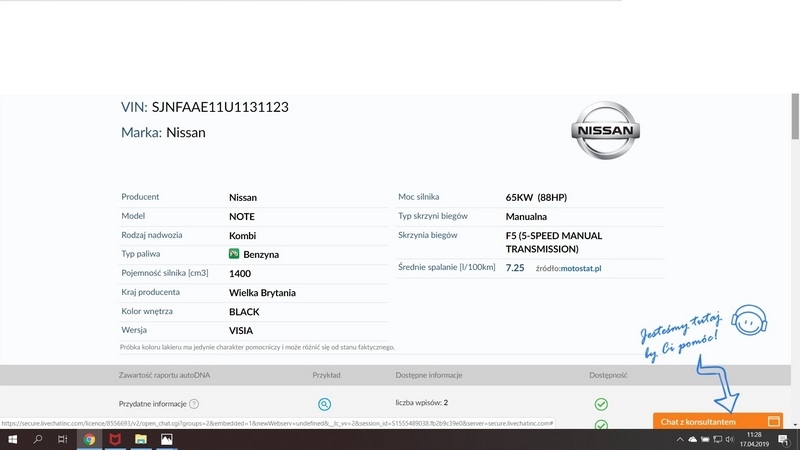Select the engine power 65KW (88HP)
The width and height of the screenshot is (800, 450).
536,197
